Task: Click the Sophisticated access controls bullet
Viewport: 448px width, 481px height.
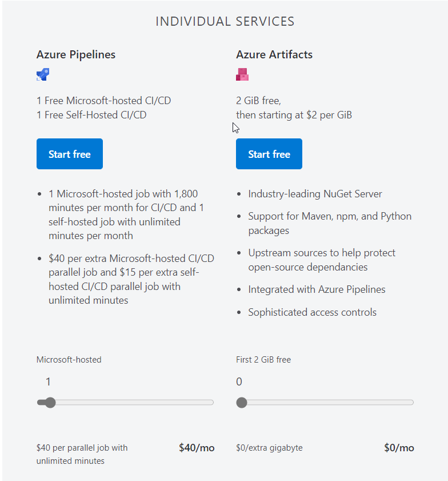Action: tap(312, 312)
